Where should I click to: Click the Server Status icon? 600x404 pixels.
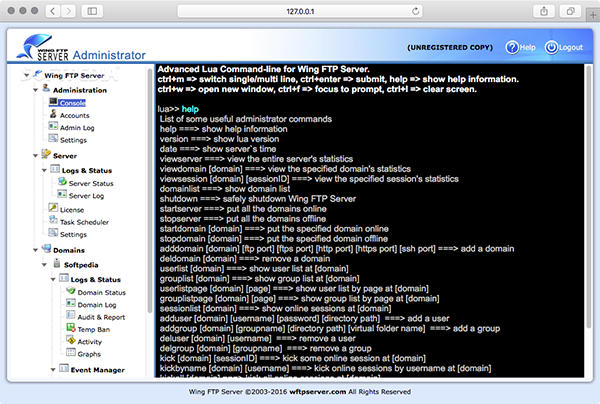point(62,182)
